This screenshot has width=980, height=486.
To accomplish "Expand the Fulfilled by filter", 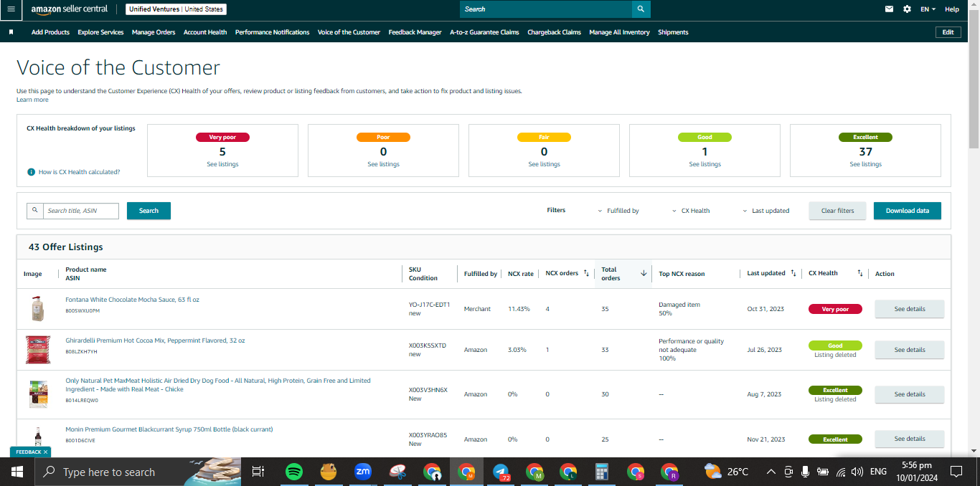I will (x=618, y=211).
